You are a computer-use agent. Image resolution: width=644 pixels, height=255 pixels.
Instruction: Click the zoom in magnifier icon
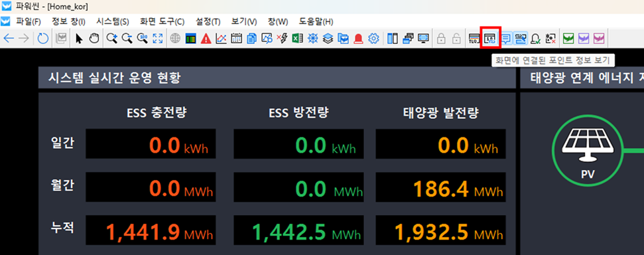click(x=112, y=39)
